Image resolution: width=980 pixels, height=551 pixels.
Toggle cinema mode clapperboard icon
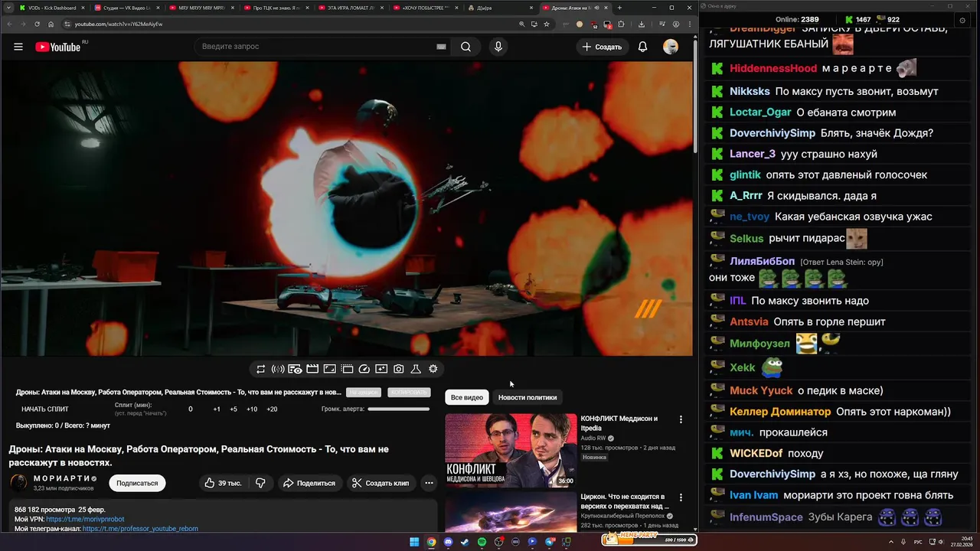[312, 369]
